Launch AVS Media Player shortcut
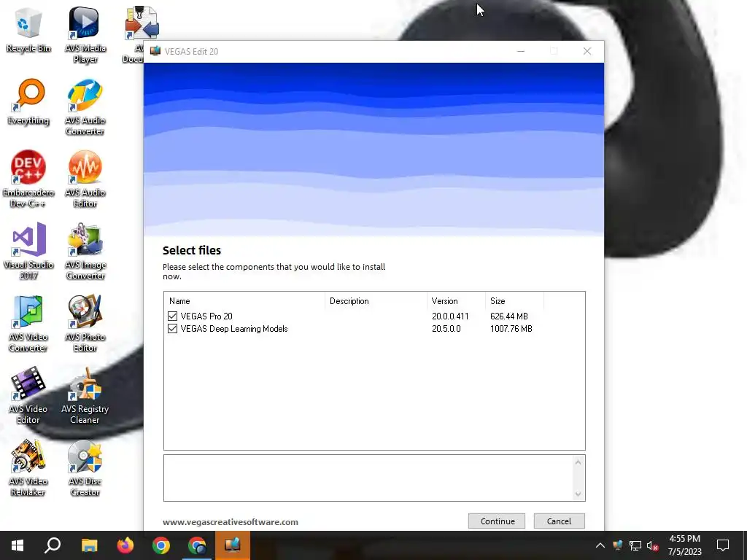This screenshot has width=747, height=560. coord(85,34)
